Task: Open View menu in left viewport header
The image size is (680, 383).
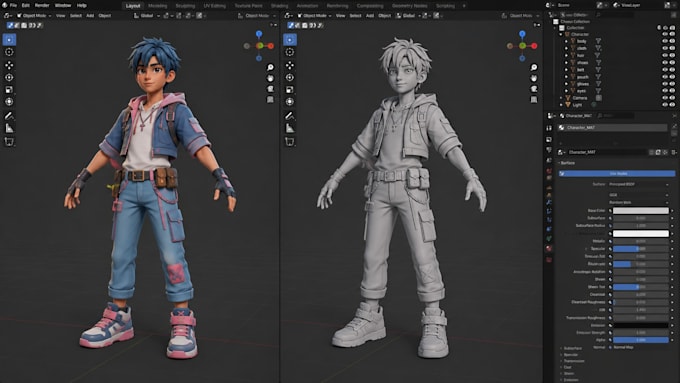Action: (x=60, y=16)
